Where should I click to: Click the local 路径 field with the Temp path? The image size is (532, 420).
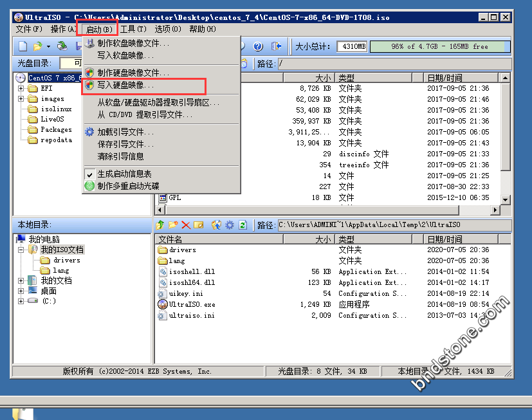[394, 225]
